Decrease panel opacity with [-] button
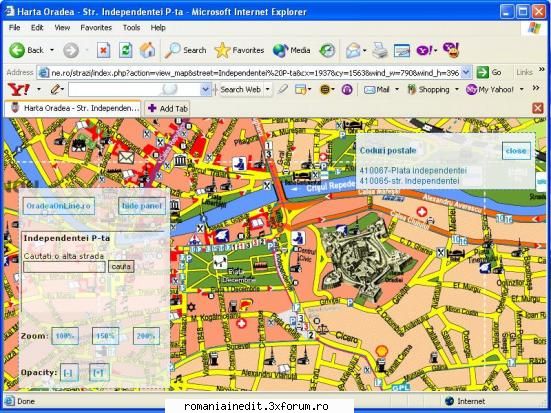Viewport: 551px width, 413px height. click(69, 373)
